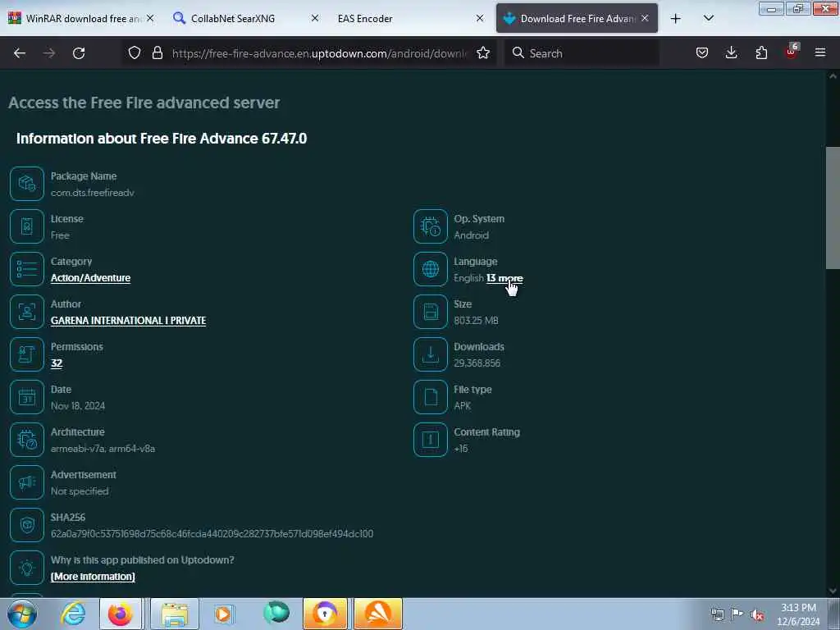This screenshot has height=630, width=840.
Task: Open the Windows Start menu
Action: pyautogui.click(x=21, y=614)
